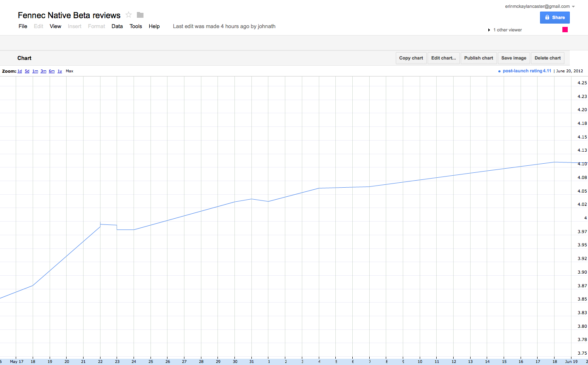The height and width of the screenshot is (365, 588).
Task: Click the 4.10 value on the y-axis
Action: pyautogui.click(x=582, y=164)
